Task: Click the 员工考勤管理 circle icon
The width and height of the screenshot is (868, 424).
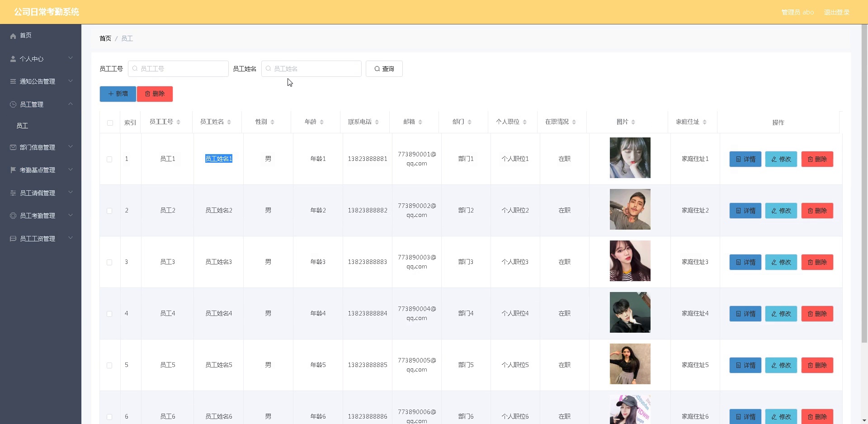Action: coord(13,216)
